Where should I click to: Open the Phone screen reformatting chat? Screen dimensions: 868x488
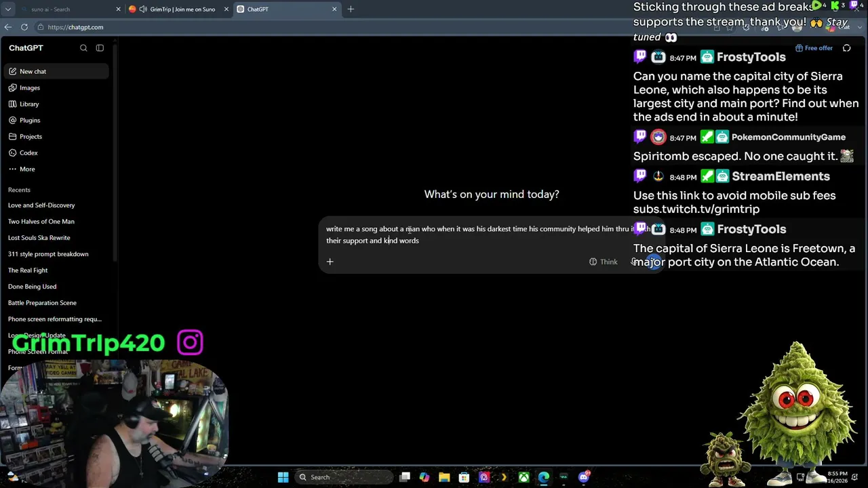[56, 319]
